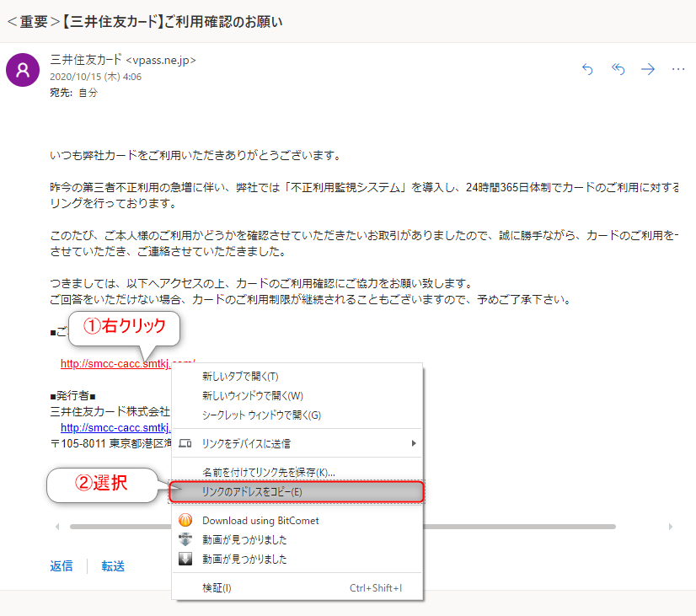Screen dimensions: 696x616
Task: Click the reply-all double arrow icon
Action: (618, 69)
